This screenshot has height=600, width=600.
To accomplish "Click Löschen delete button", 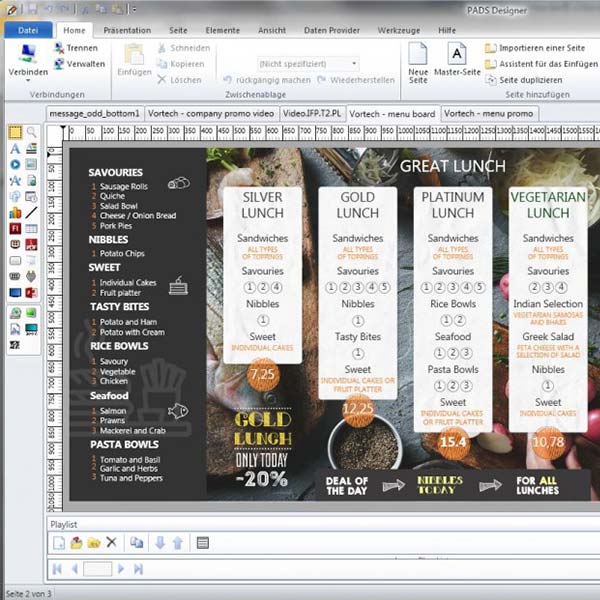I will click(179, 80).
